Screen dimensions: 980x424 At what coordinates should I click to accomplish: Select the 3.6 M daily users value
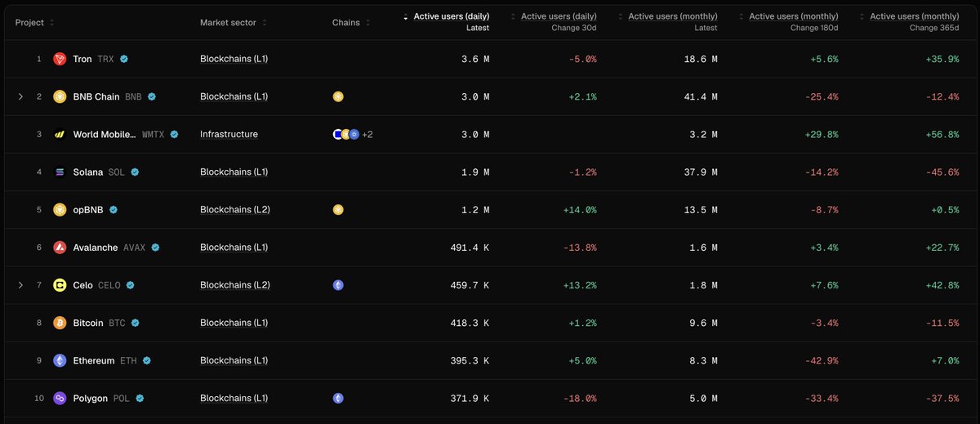[x=475, y=59]
